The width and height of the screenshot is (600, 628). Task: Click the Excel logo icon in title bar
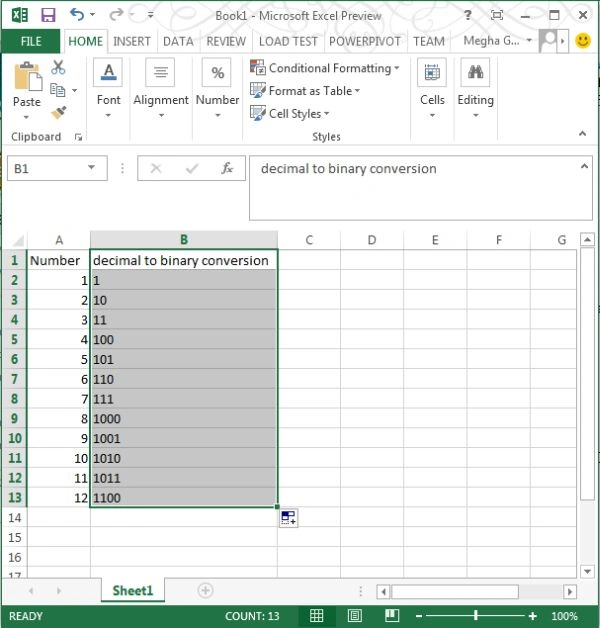20,15
